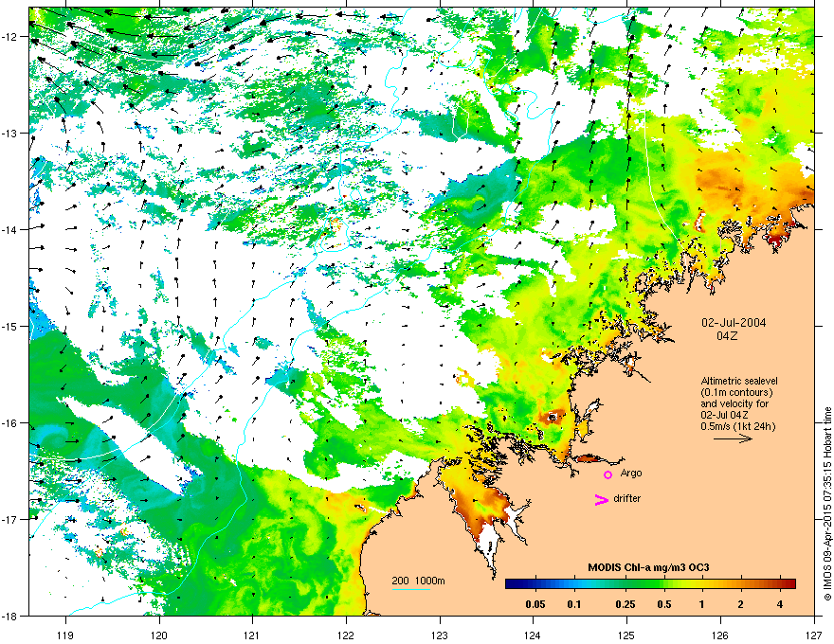Click the cyan bathymetry legend line
Screen dimensions: 834x644
coord(410,589)
